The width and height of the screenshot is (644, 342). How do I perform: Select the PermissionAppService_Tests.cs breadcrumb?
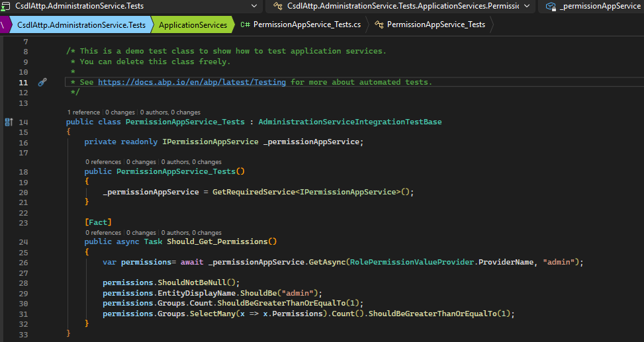coord(307,24)
